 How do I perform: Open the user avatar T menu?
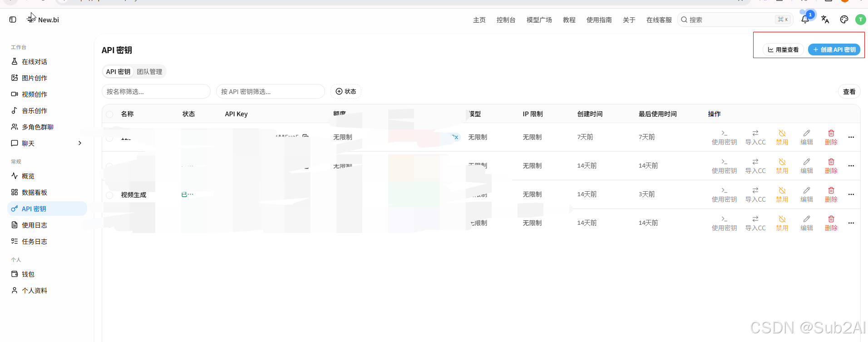pyautogui.click(x=860, y=20)
